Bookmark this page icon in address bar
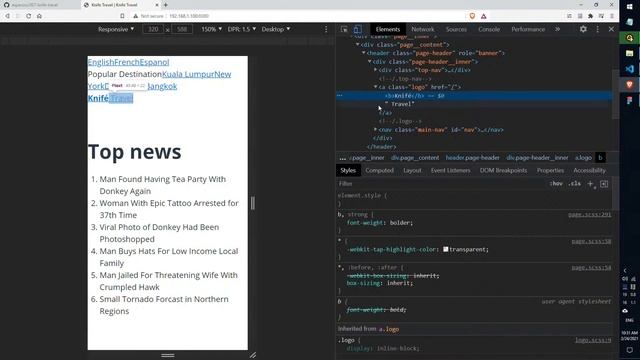Viewport: 640px width, 360px height. pyautogui.click(x=122, y=16)
